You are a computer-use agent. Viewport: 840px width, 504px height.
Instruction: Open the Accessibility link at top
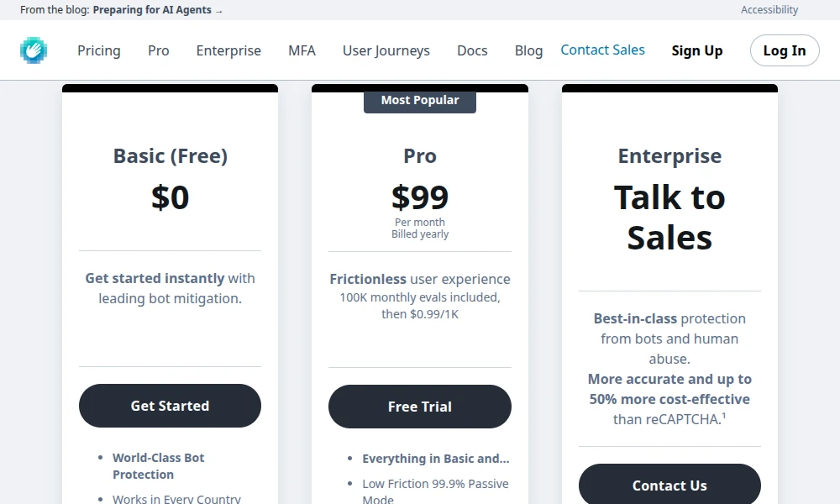769,10
